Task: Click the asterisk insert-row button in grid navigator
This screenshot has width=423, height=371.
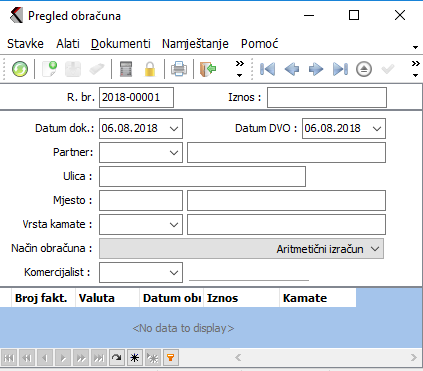Action: pos(135,358)
